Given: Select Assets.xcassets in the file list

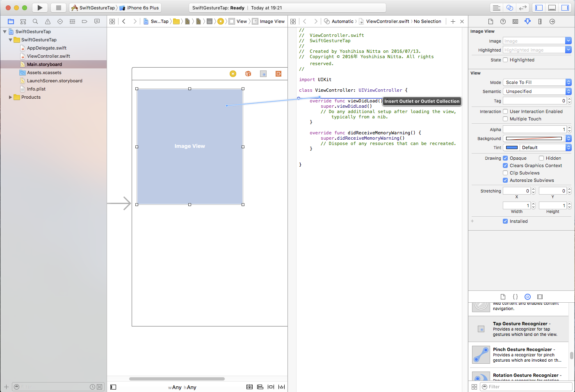Looking at the screenshot, I should (44, 73).
